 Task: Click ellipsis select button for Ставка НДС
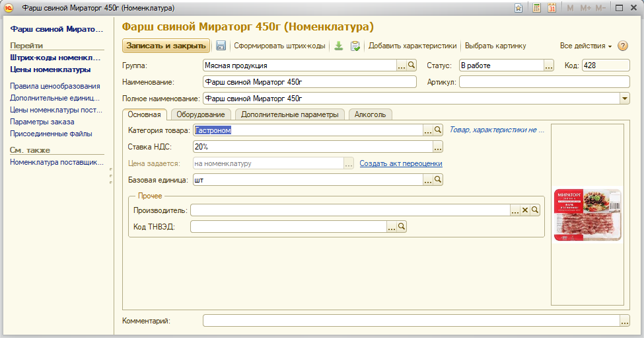click(x=438, y=147)
